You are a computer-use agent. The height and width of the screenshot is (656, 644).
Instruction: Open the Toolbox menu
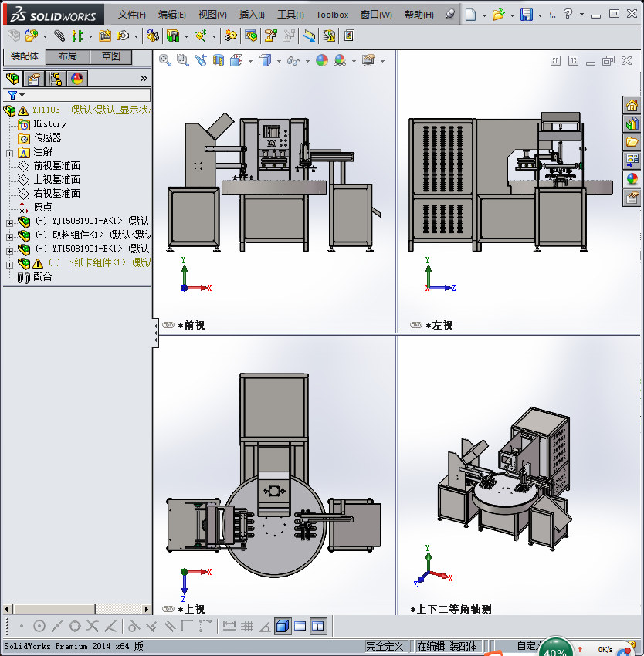point(332,15)
